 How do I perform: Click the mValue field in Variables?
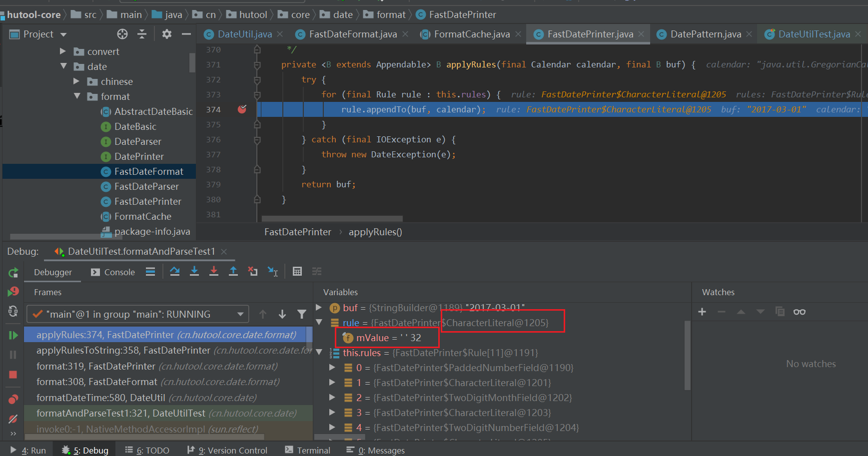tap(389, 338)
